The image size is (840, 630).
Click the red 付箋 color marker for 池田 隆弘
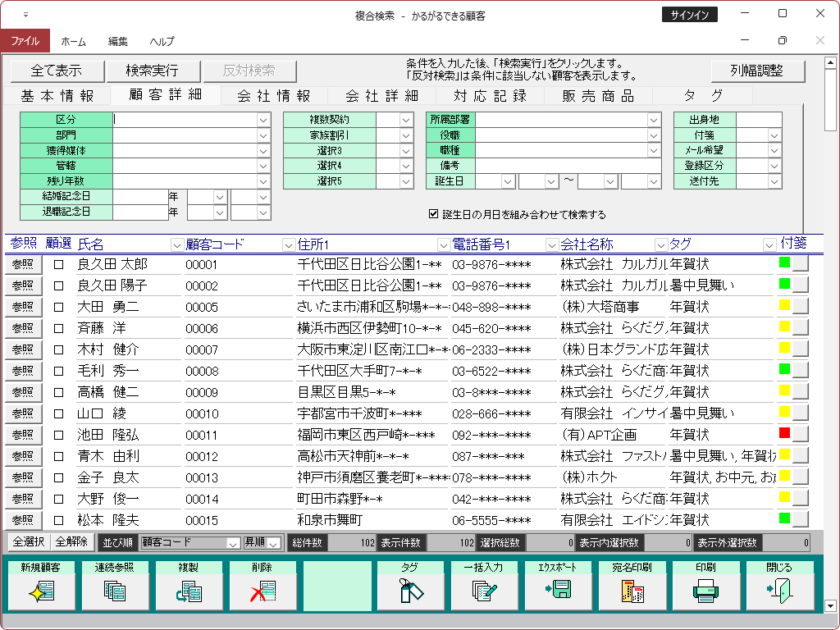click(x=784, y=432)
